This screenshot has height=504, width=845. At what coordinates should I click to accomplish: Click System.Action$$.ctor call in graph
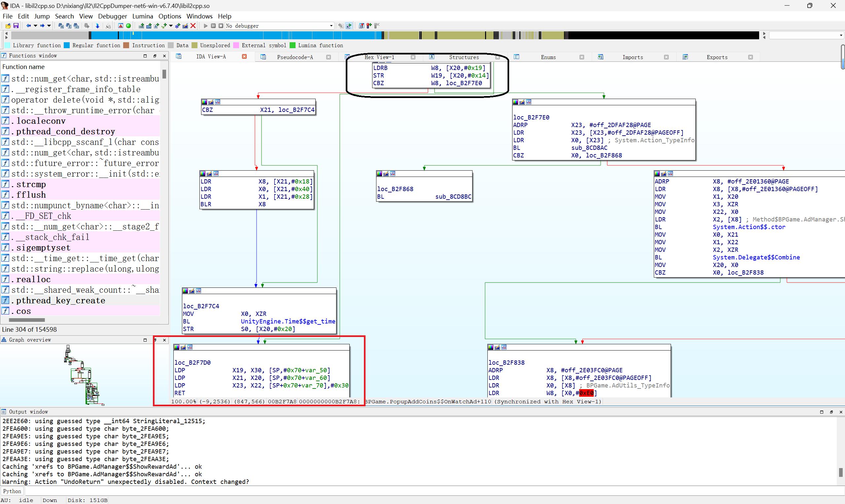(749, 227)
